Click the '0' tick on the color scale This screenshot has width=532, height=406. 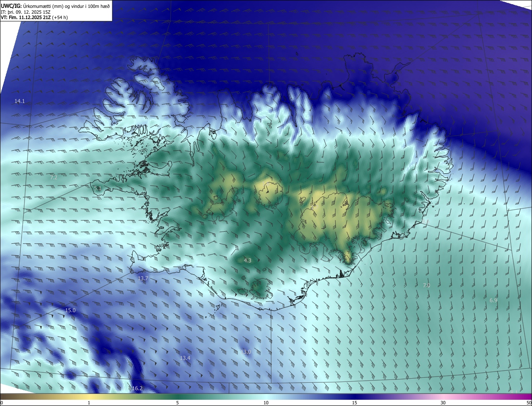click(2, 403)
